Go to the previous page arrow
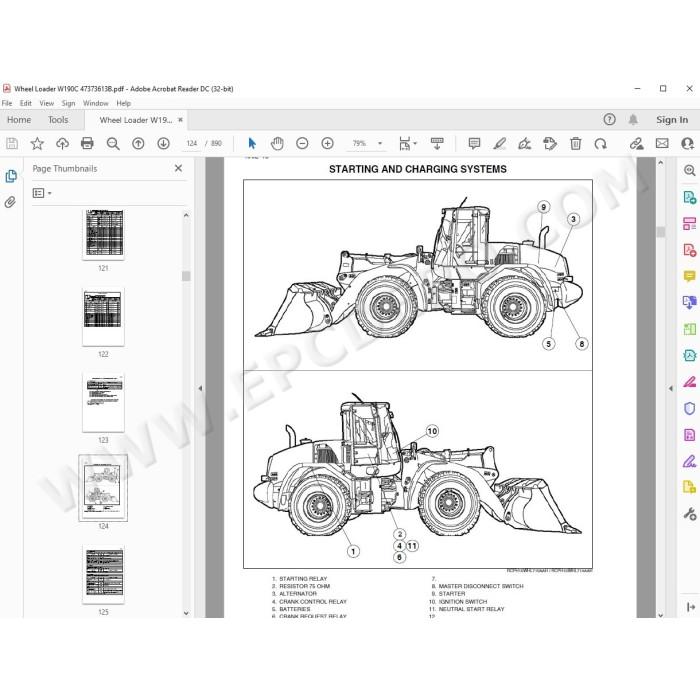700x700 pixels. [138, 143]
